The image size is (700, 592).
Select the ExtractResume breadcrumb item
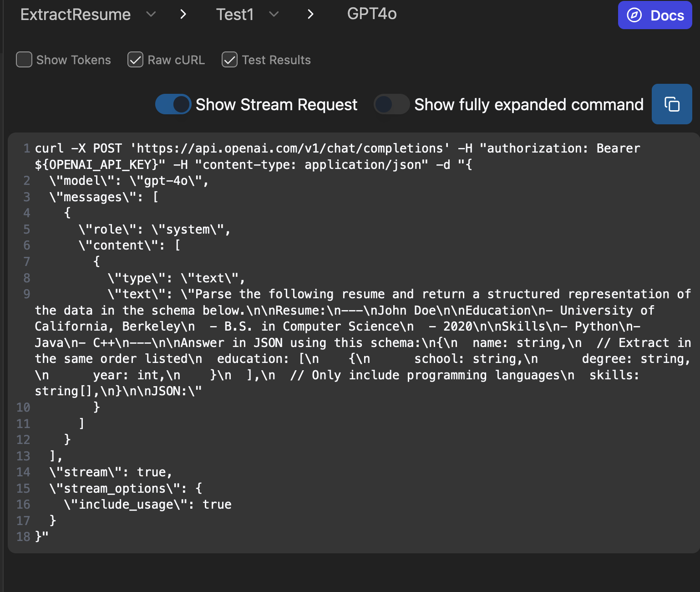click(x=76, y=15)
